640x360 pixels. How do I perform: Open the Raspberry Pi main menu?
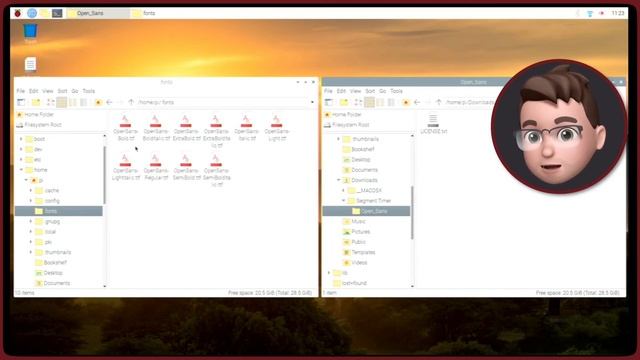tap(18, 13)
